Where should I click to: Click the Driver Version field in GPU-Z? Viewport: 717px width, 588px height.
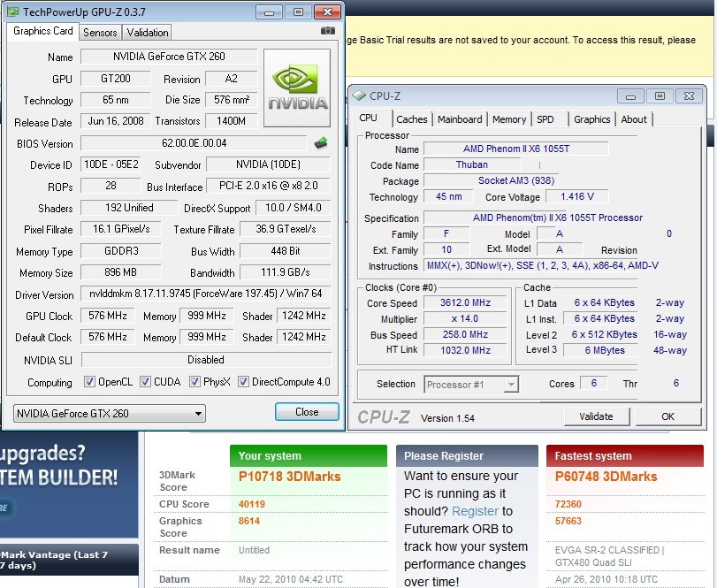click(206, 294)
